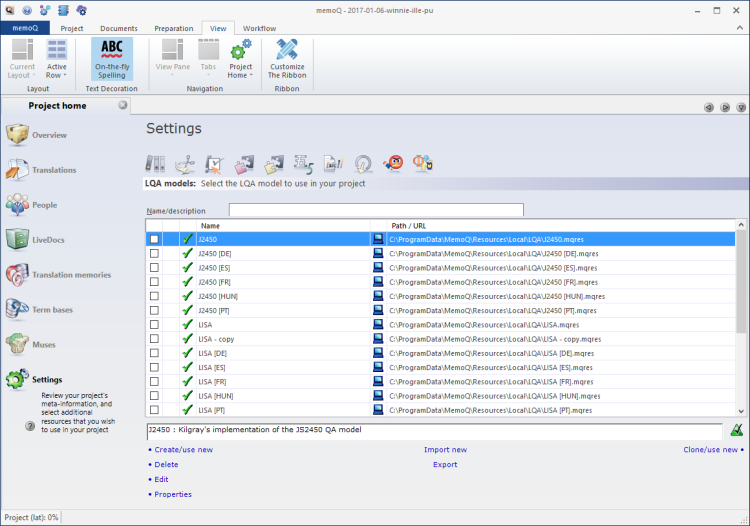Click the Name/description filter field
The height and width of the screenshot is (526, 750).
pos(376,210)
